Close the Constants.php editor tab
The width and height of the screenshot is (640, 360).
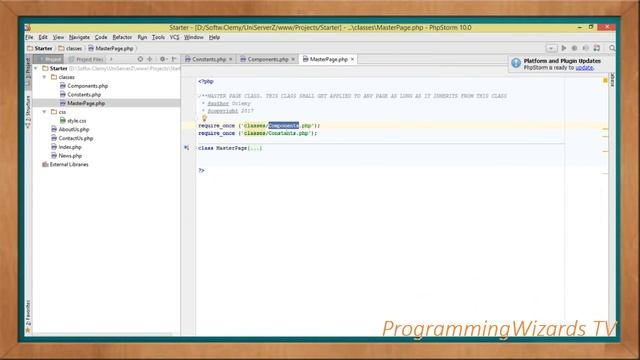point(231,60)
